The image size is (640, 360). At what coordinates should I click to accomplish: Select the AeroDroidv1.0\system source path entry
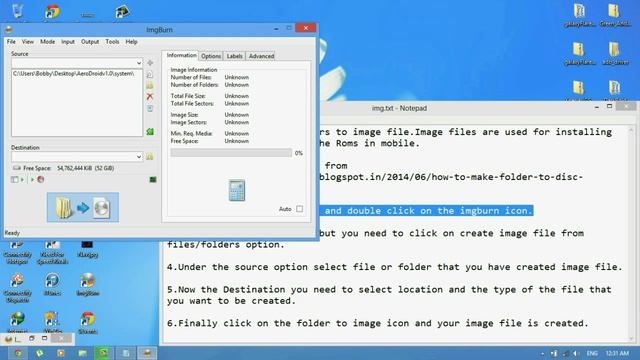pyautogui.click(x=73, y=74)
